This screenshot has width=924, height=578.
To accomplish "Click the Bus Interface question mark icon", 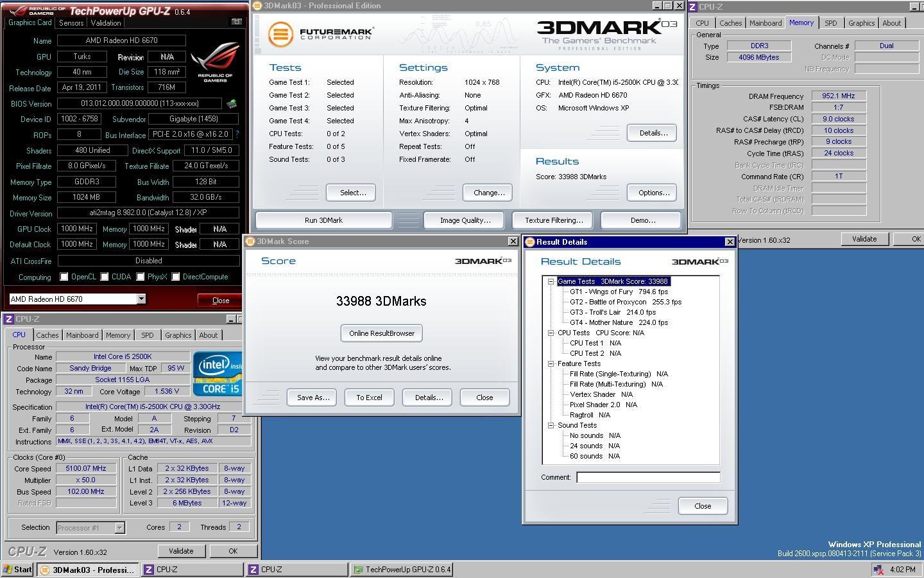I will coord(237,134).
